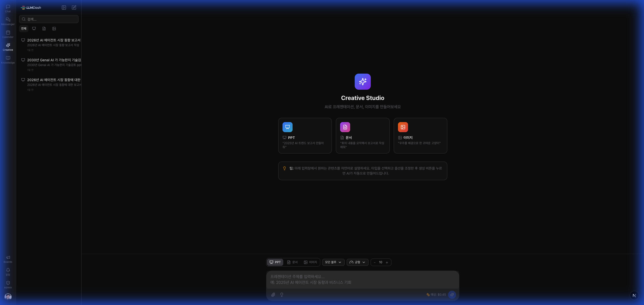
Task: Click the new creation edit icon
Action: point(74,8)
